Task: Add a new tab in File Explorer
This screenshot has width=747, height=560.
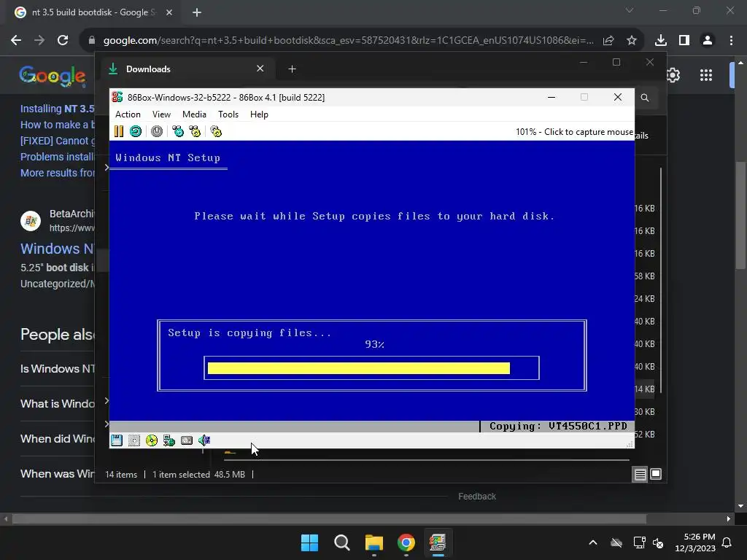Action: pyautogui.click(x=292, y=69)
